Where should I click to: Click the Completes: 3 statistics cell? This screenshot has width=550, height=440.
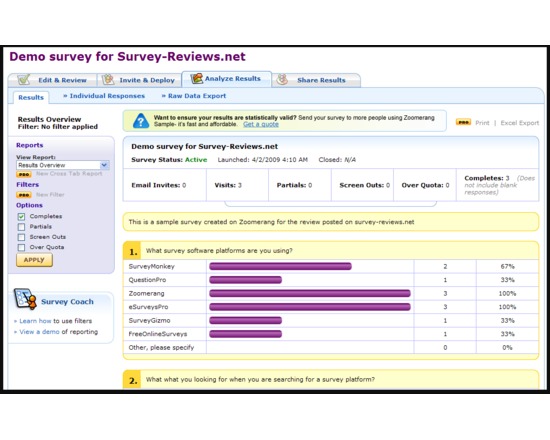click(x=497, y=185)
